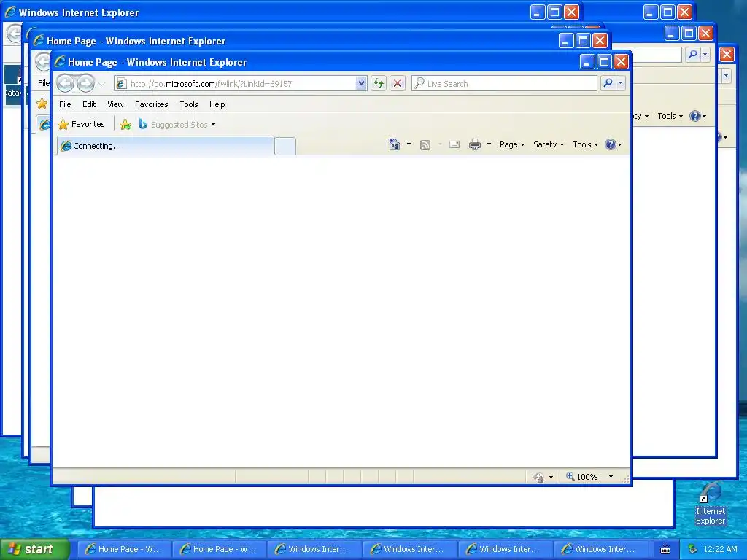Image resolution: width=747 pixels, height=560 pixels.
Task: Click the keyboard icon in the taskbar
Action: tap(665, 550)
